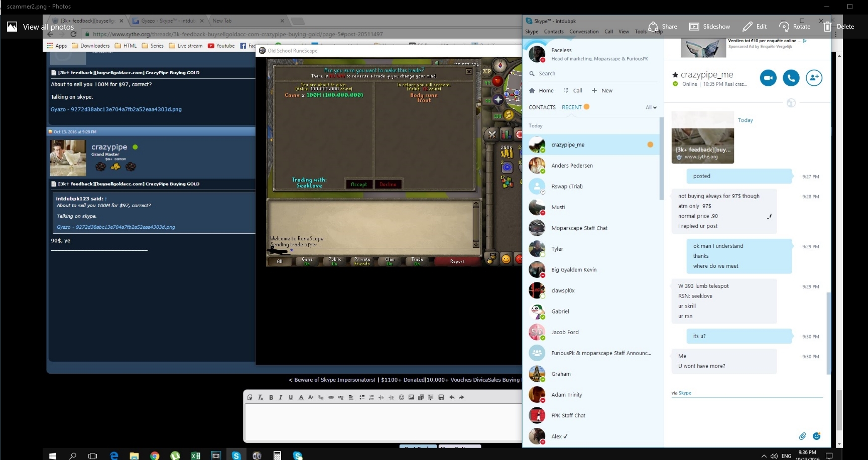Close the RuneScape trade confirmation with the X
The image size is (868, 460).
point(469,71)
